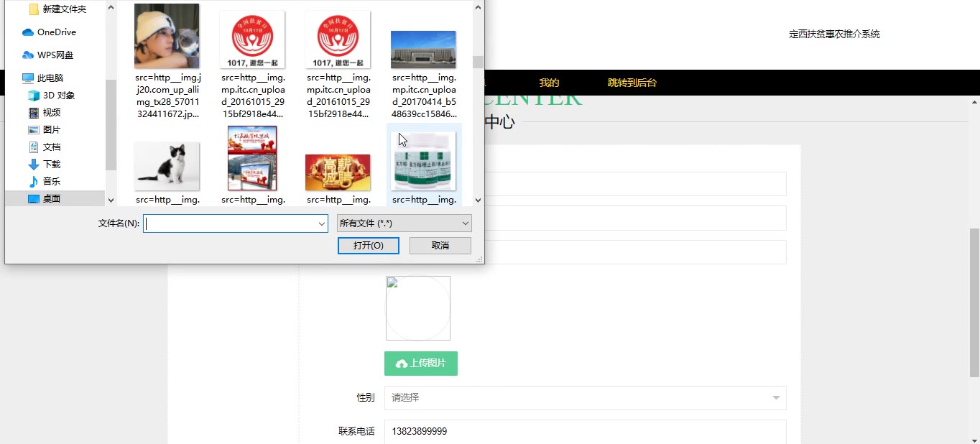The image size is (980, 444).
Task: Click the 图片 picture icon
Action: point(34,130)
